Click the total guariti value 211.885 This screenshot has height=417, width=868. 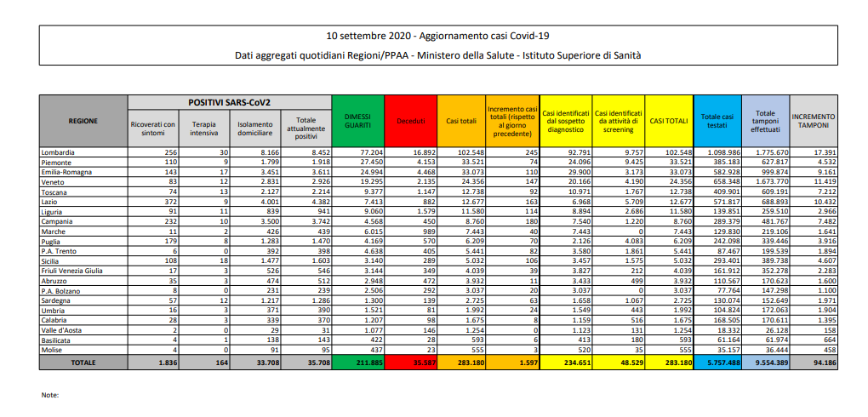click(357, 362)
